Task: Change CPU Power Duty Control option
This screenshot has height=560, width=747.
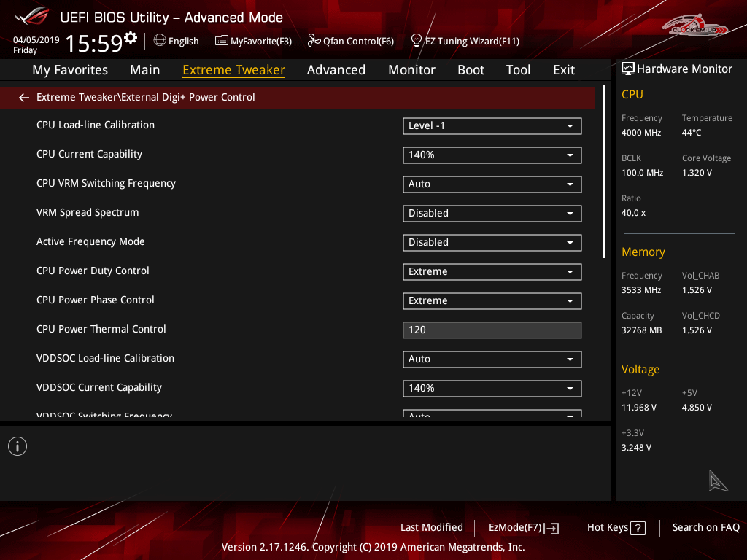Action: [x=492, y=272]
